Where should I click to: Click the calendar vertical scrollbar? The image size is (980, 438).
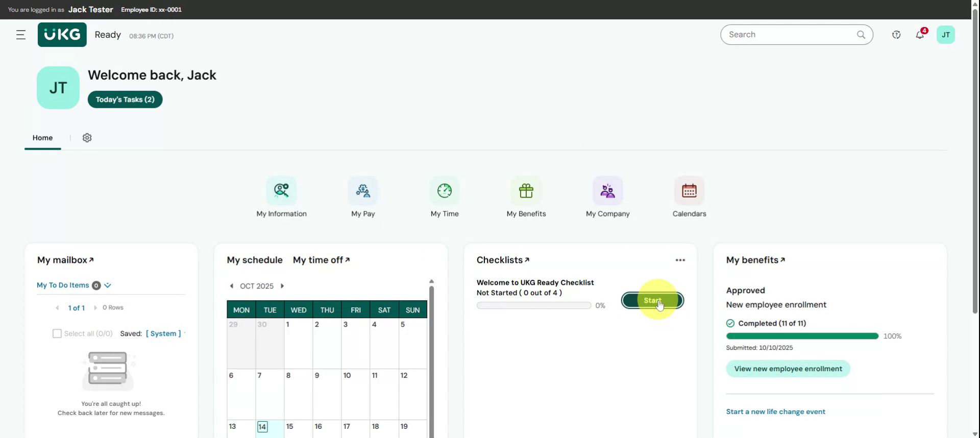pos(431,357)
